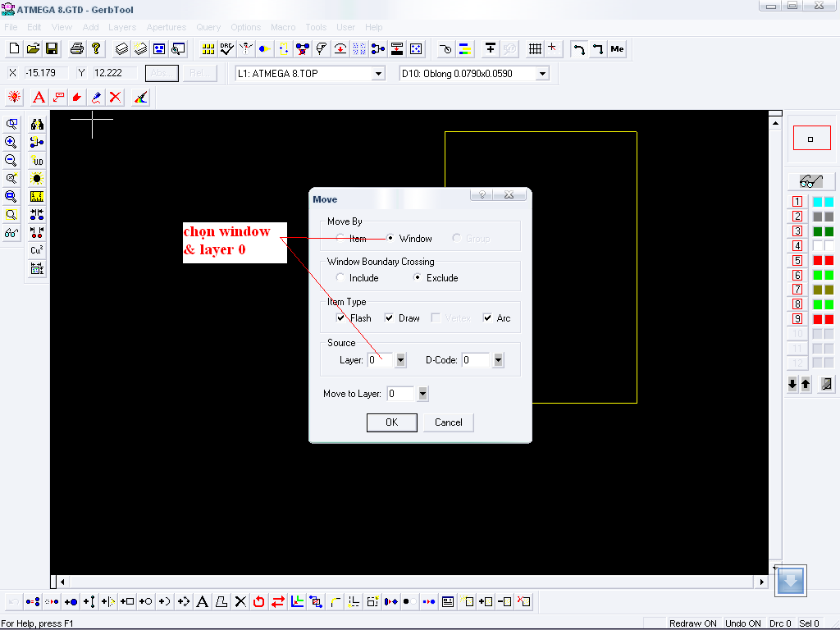840x630 pixels.
Task: Click the Y coordinate input field
Action: [114, 73]
